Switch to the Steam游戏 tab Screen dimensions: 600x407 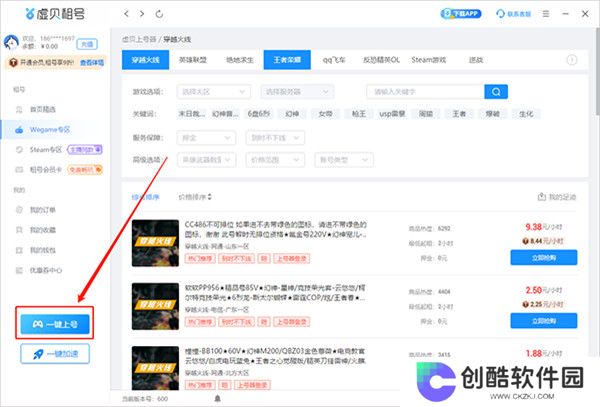coord(429,60)
